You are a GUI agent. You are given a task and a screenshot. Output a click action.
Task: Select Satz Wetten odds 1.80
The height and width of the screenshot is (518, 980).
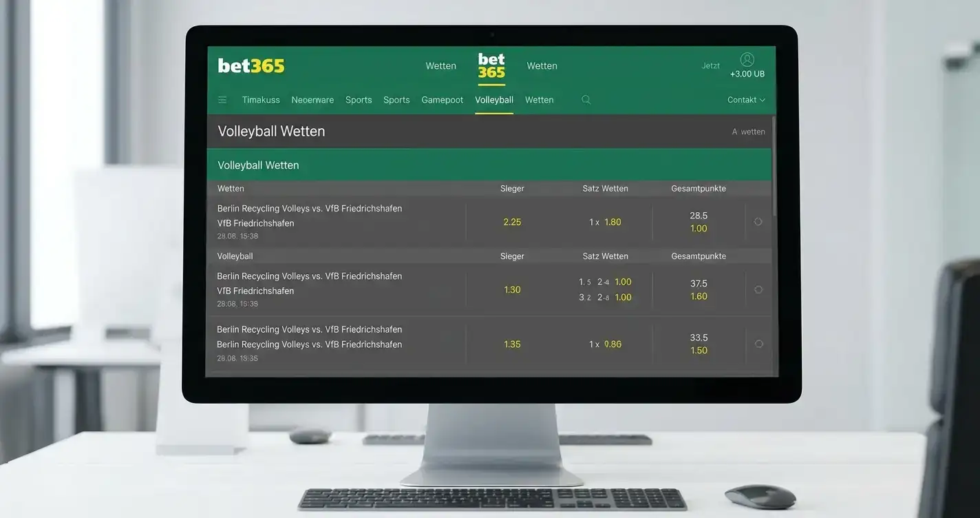pos(612,222)
